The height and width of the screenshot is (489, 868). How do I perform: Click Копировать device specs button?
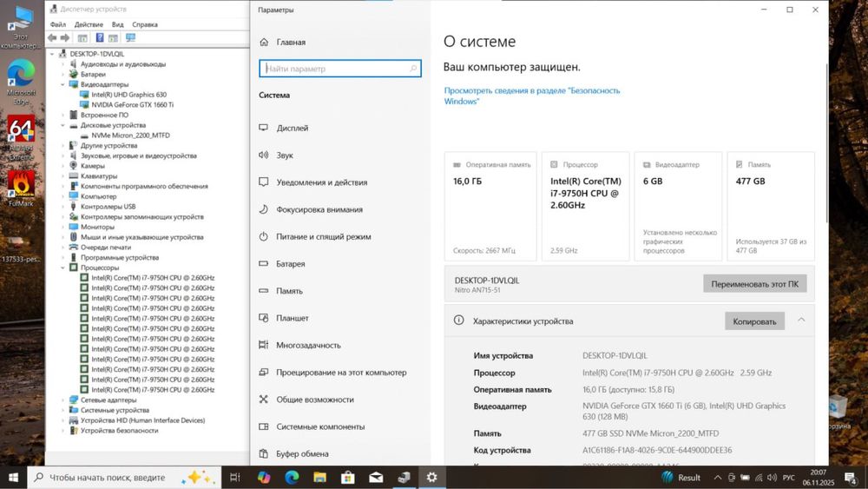tap(754, 321)
